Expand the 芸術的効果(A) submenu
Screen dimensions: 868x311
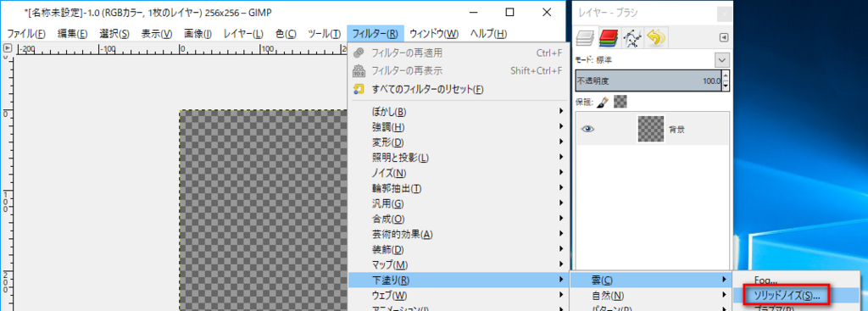tap(459, 235)
